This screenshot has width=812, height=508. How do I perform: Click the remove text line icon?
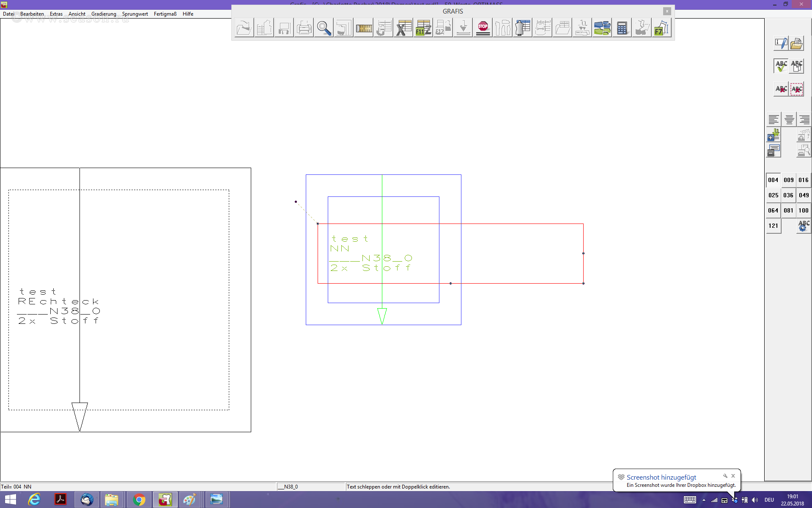click(774, 151)
